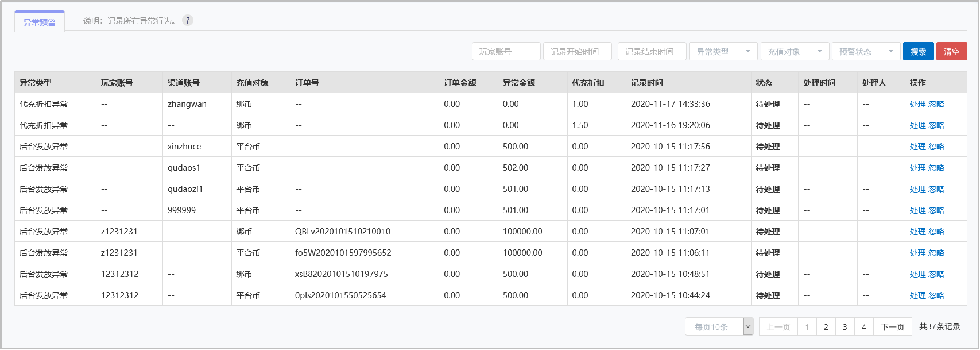Click 忽略 for order xsB82020101510197975
This screenshot has height=350, width=980.
pyautogui.click(x=936, y=274)
